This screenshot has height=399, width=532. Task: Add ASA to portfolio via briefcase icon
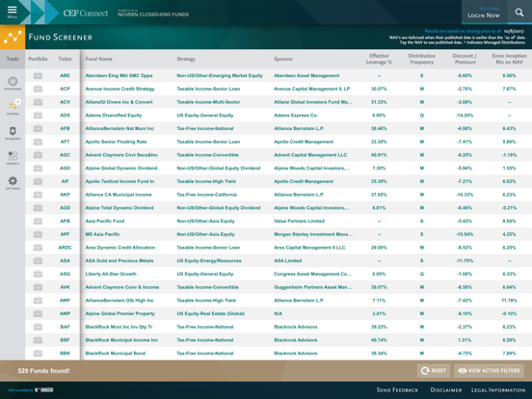pos(38,260)
